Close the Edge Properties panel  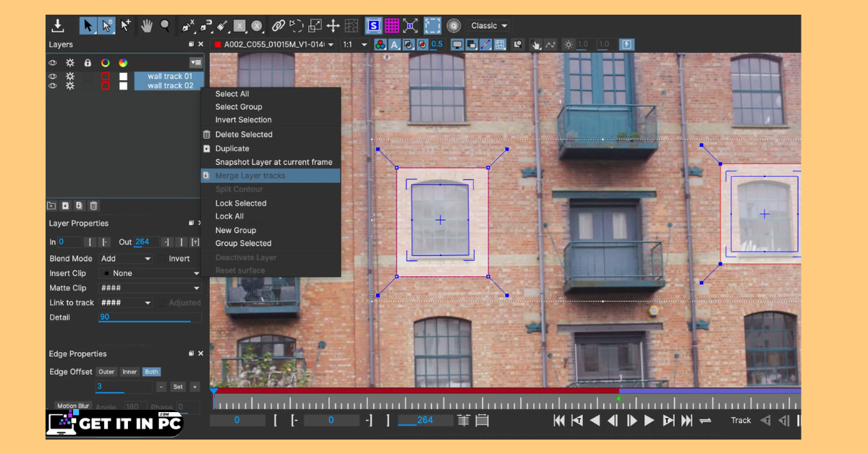click(200, 354)
